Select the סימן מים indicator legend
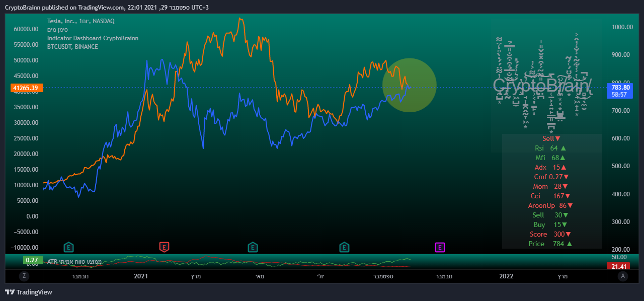644x301 pixels. [x=57, y=30]
